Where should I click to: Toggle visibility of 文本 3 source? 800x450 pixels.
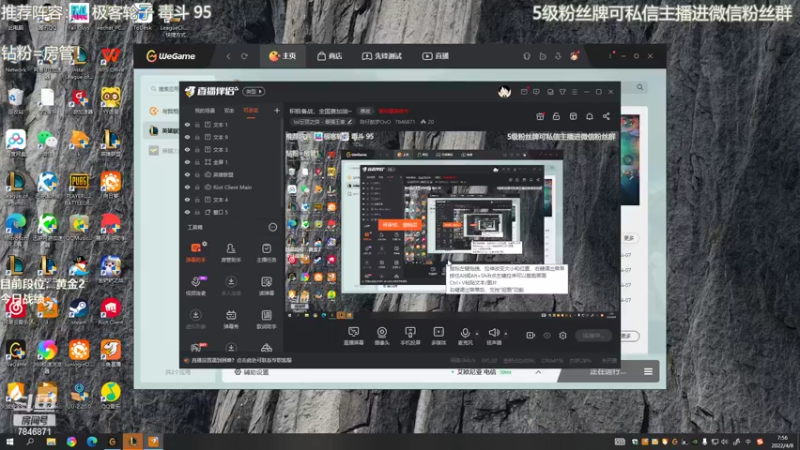[x=187, y=149]
